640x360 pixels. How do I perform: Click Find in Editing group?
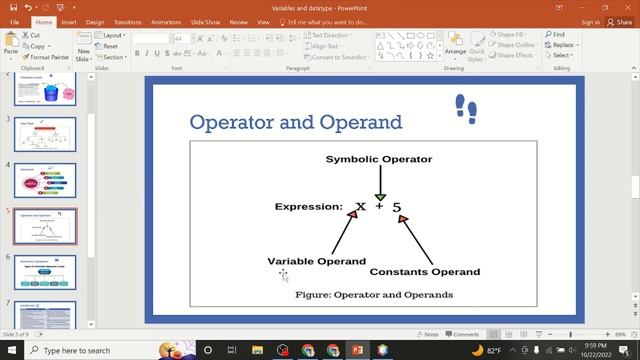[555, 34]
